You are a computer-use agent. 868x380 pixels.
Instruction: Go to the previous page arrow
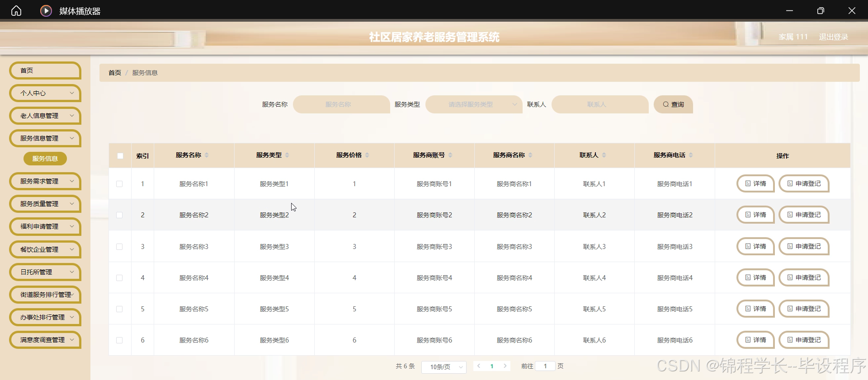click(x=479, y=366)
